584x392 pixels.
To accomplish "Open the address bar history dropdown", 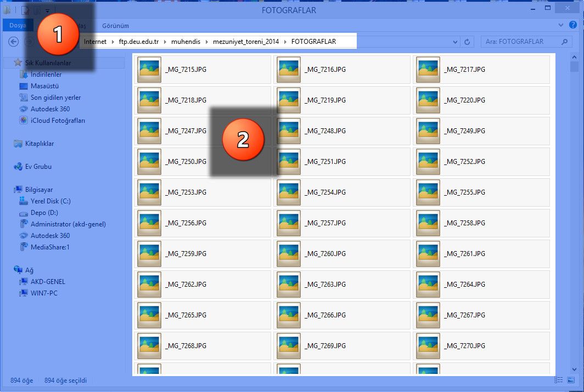I will pos(455,42).
